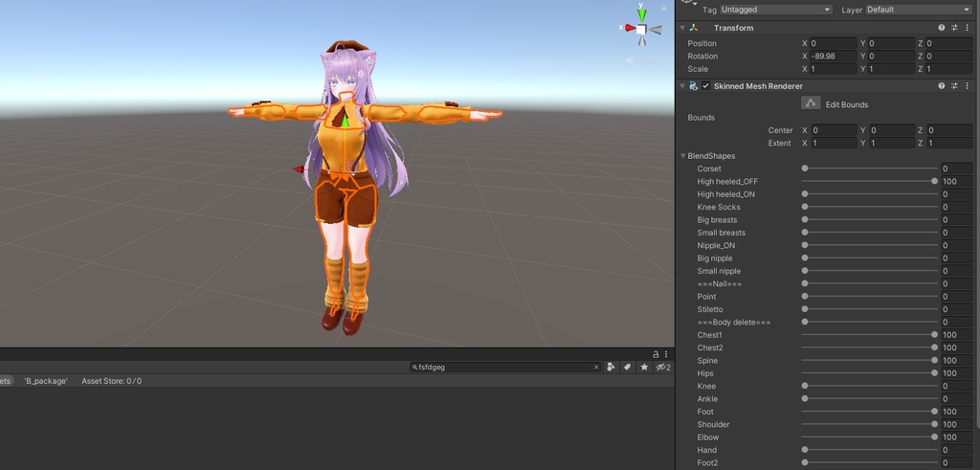Click the Hand blendshape label
The height and width of the screenshot is (470, 980).
707,450
